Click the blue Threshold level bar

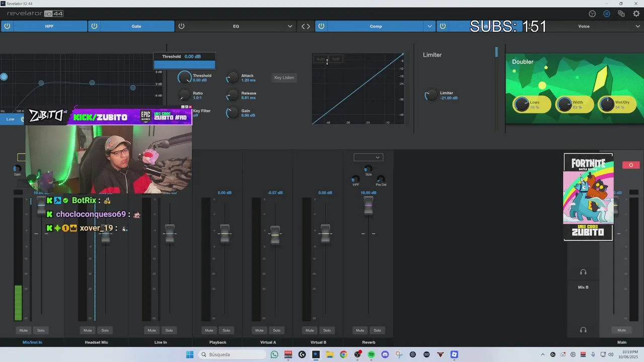tap(185, 64)
